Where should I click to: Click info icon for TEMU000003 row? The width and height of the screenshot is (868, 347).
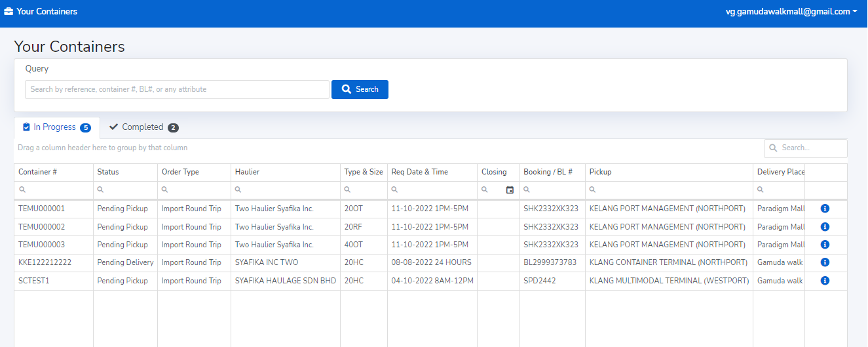pos(825,245)
